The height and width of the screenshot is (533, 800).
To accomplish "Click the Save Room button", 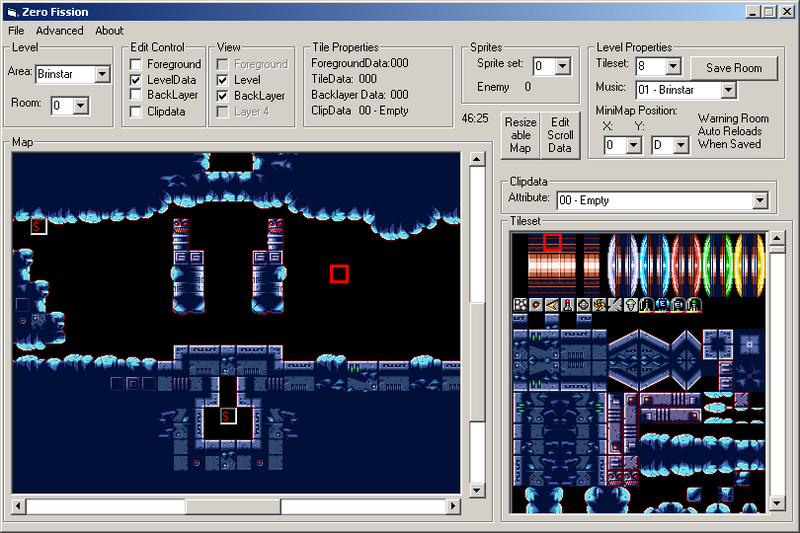I will point(734,68).
